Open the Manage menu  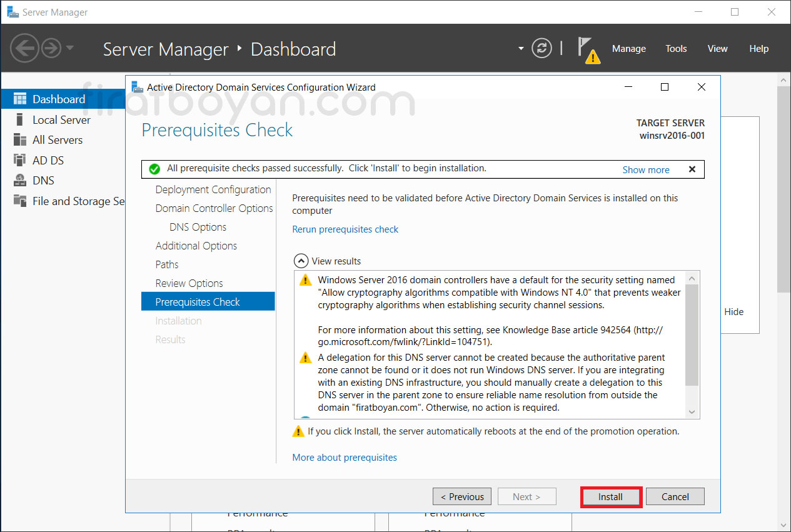(628, 49)
